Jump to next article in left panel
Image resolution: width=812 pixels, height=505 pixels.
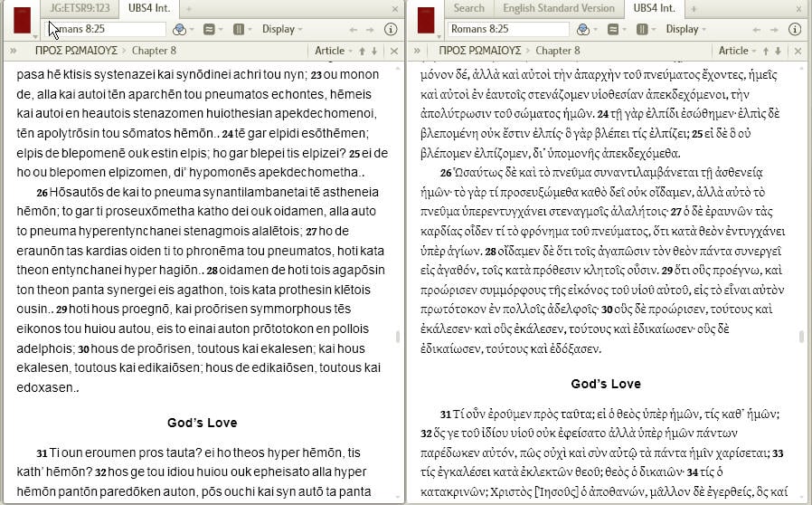click(x=374, y=51)
